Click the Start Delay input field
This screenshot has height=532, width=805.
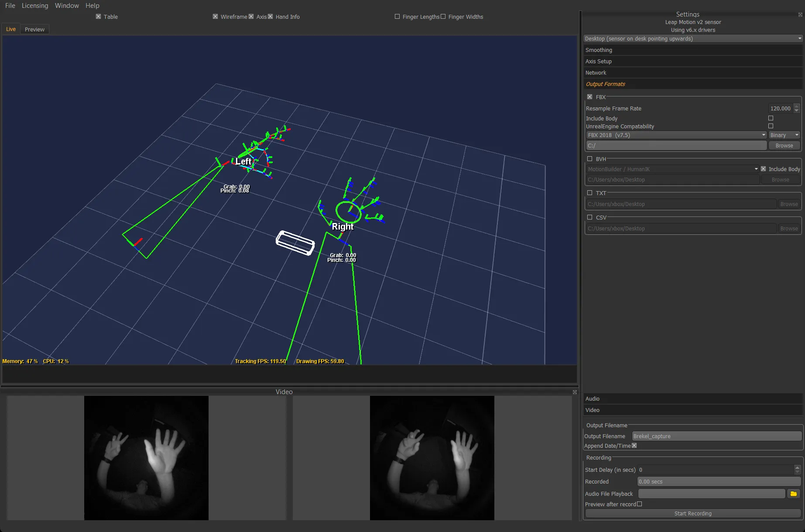[716, 470]
